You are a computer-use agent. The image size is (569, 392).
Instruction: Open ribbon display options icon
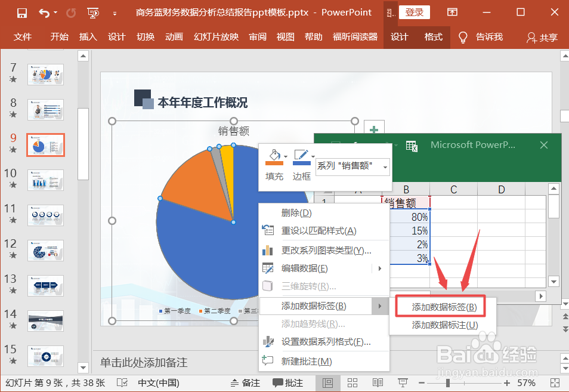(452, 13)
